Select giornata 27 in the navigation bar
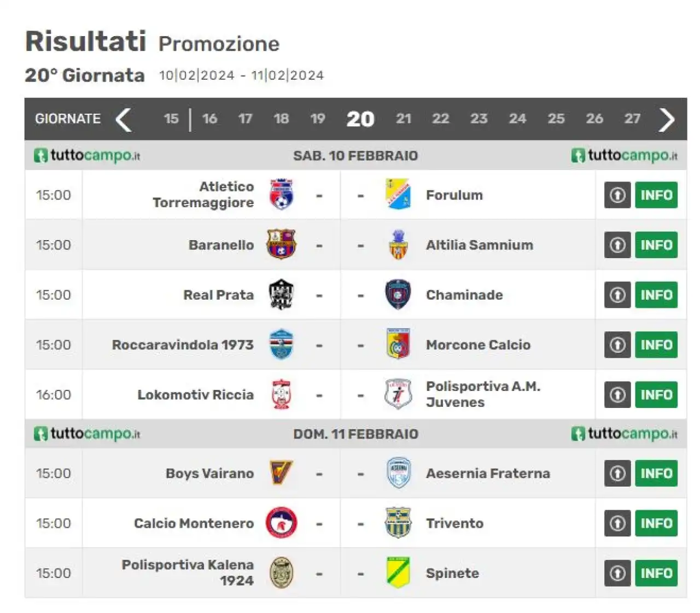700x613 pixels. (x=632, y=119)
